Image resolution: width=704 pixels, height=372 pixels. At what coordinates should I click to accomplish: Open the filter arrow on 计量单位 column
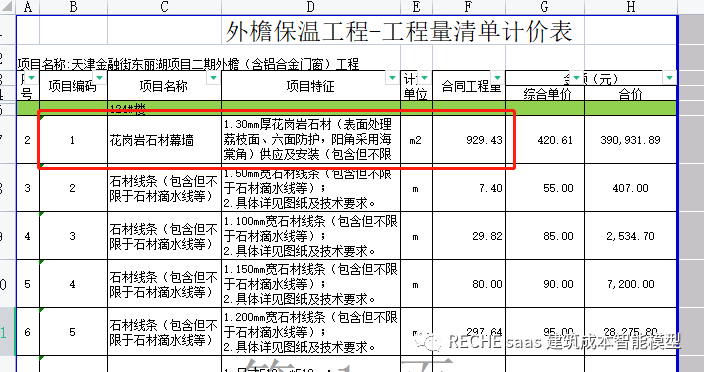424,78
